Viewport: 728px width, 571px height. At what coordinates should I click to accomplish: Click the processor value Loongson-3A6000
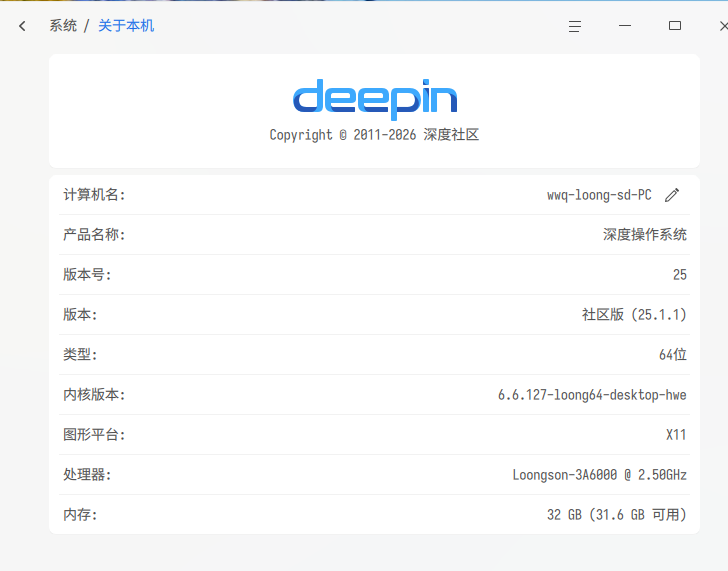(565, 475)
